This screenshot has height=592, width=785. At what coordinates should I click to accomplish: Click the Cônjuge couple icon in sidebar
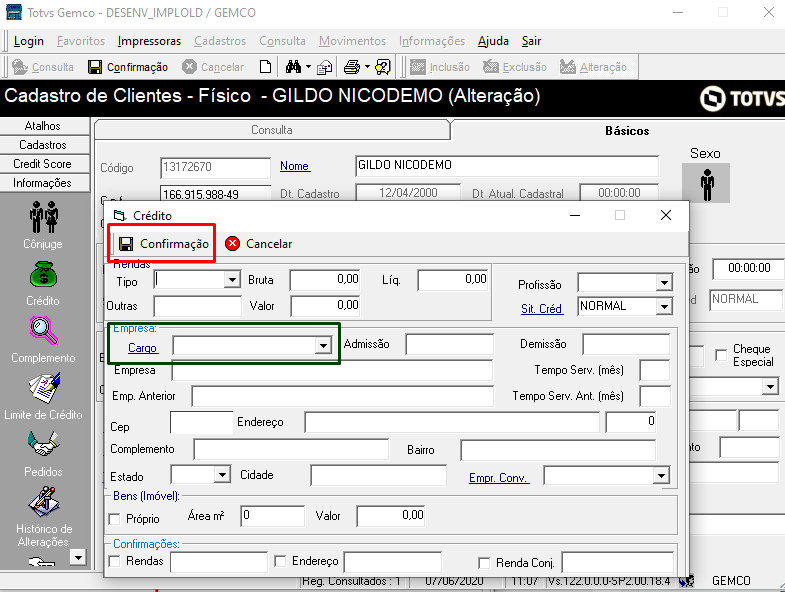point(44,217)
